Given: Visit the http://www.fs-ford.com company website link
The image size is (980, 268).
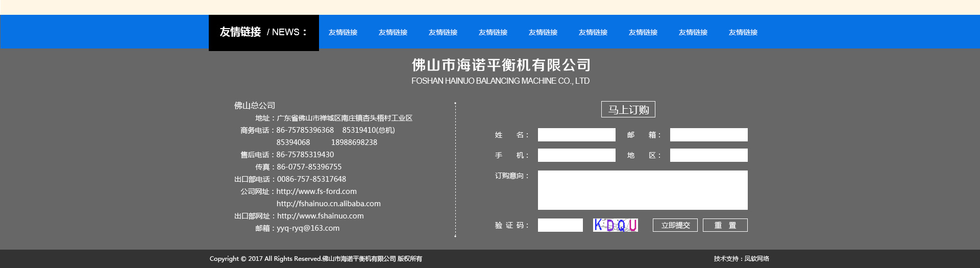Looking at the screenshot, I should coord(316,191).
